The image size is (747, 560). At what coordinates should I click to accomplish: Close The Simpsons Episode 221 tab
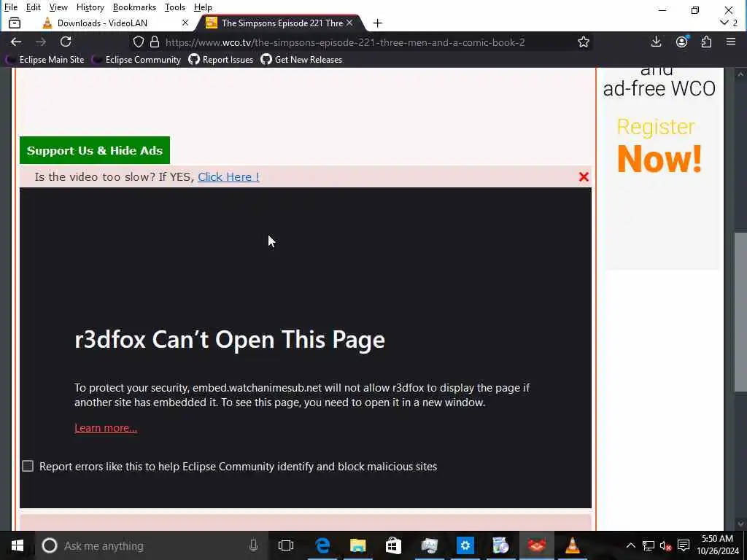coord(349,23)
